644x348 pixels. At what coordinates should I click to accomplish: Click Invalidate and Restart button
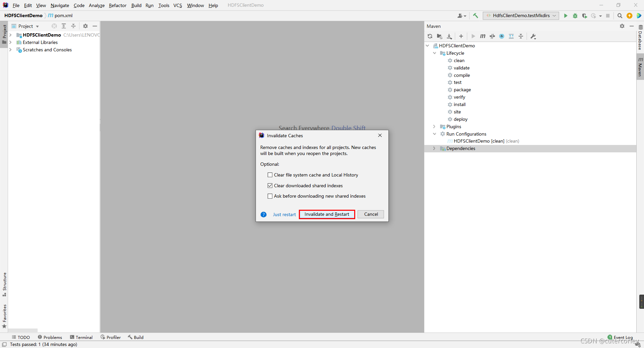coord(327,214)
